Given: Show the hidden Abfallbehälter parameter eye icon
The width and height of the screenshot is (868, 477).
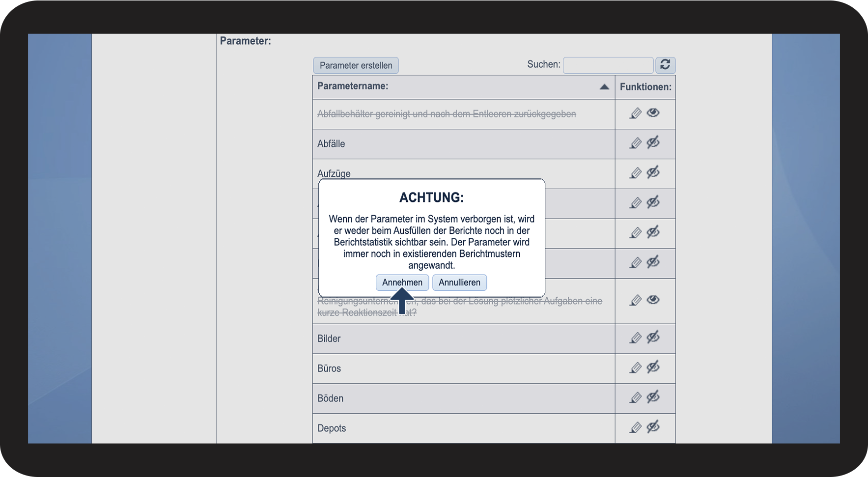Looking at the screenshot, I should coord(653,113).
